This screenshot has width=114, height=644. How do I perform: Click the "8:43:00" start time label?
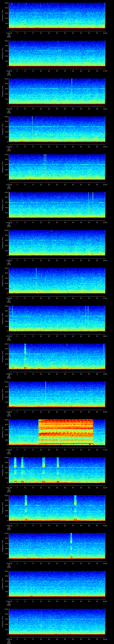tap(9, 564)
